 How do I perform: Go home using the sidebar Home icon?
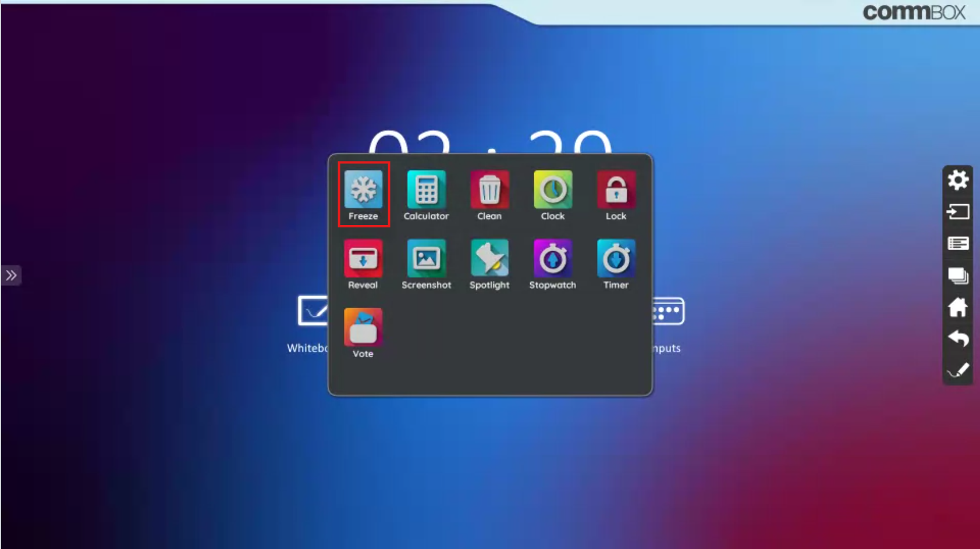[957, 306]
